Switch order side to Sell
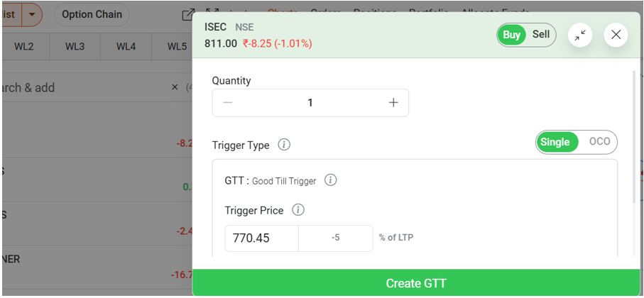This screenshot has height=298, width=644. click(541, 35)
